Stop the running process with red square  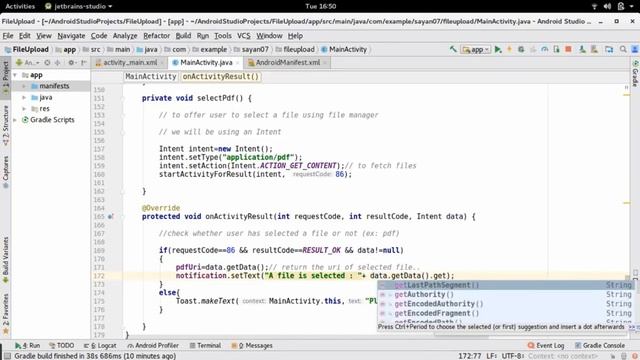[568, 49]
